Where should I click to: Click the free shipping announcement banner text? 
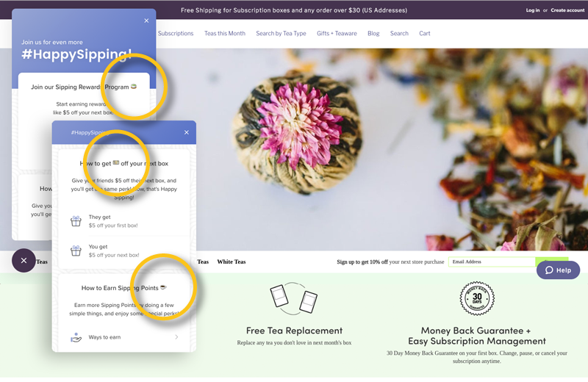click(x=294, y=10)
